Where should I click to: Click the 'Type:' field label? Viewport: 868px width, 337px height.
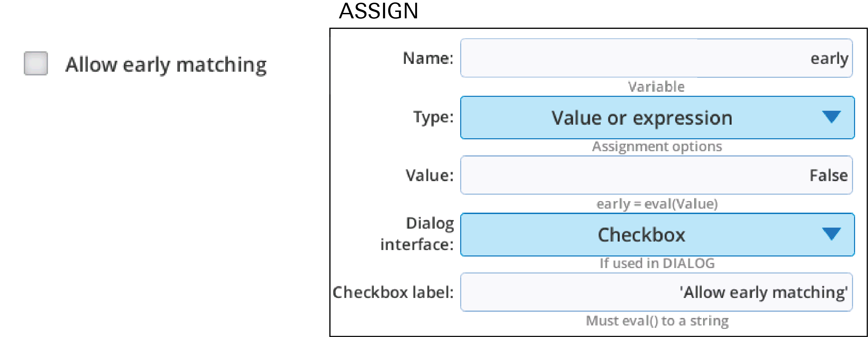pos(434,117)
